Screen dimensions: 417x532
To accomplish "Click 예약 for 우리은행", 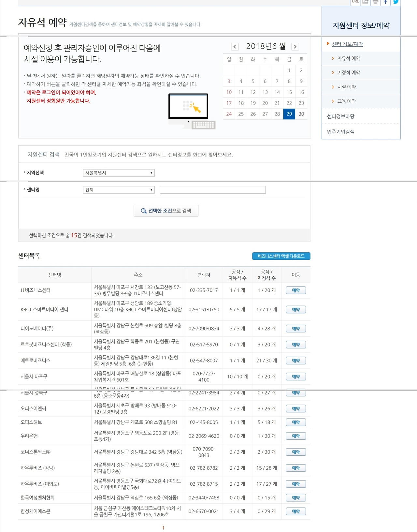I will [296, 436].
